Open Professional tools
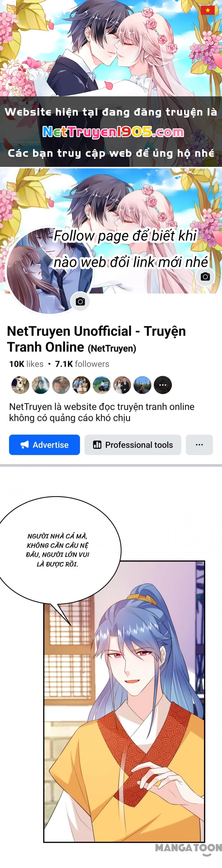The height and width of the screenshot is (868, 222). (x=133, y=445)
